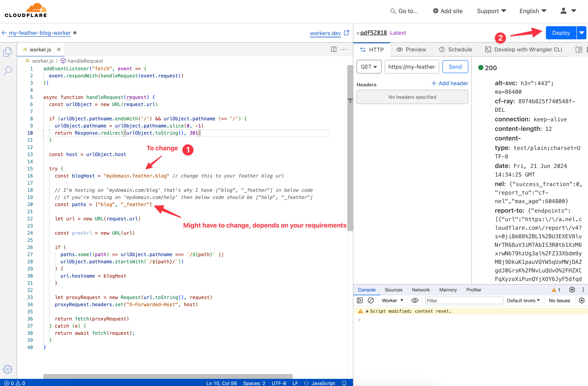Change indentation via Spaces: 2
This screenshot has width=588, height=386.
click(254, 383)
